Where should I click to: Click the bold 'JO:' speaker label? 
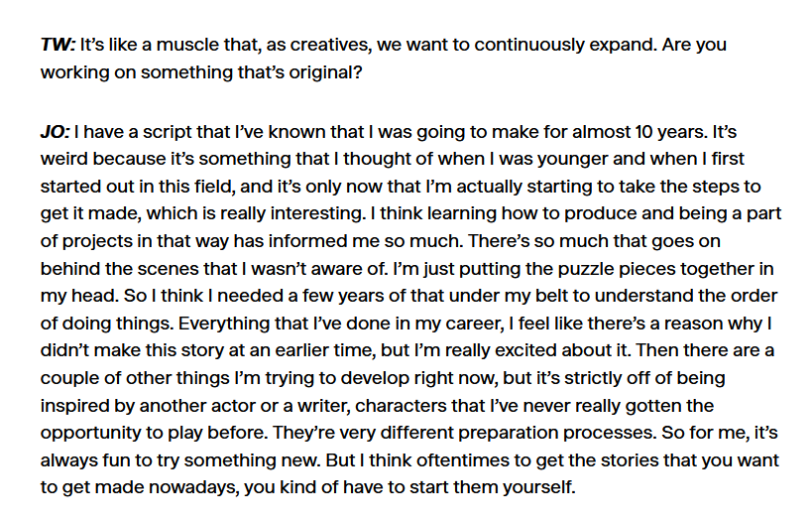point(55,132)
